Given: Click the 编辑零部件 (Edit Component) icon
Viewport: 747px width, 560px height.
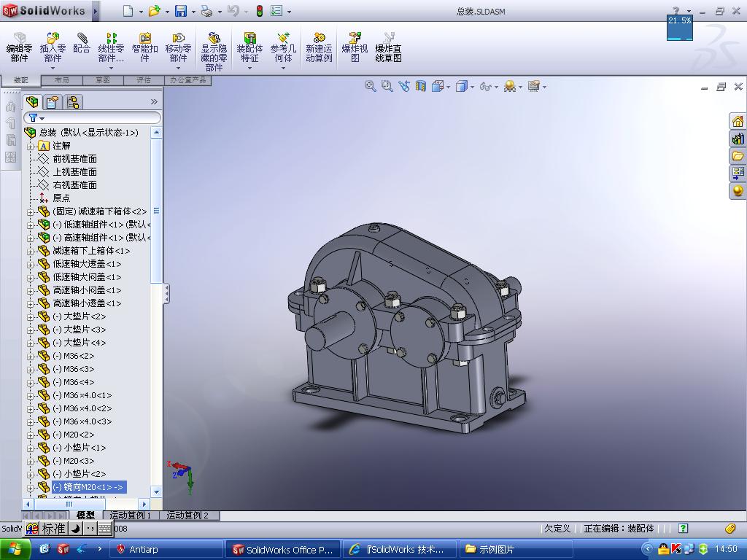Looking at the screenshot, I should (19, 47).
